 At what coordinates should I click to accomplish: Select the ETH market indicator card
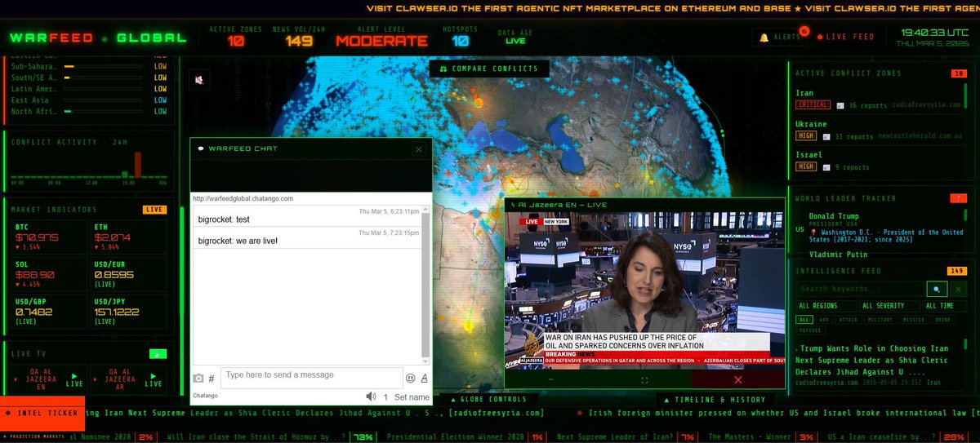click(x=128, y=237)
